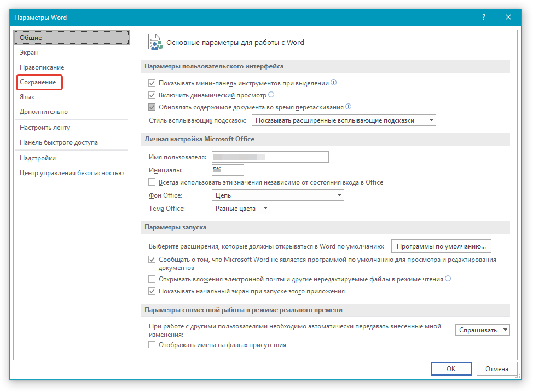Click info icon beside drag update option

tap(348, 107)
